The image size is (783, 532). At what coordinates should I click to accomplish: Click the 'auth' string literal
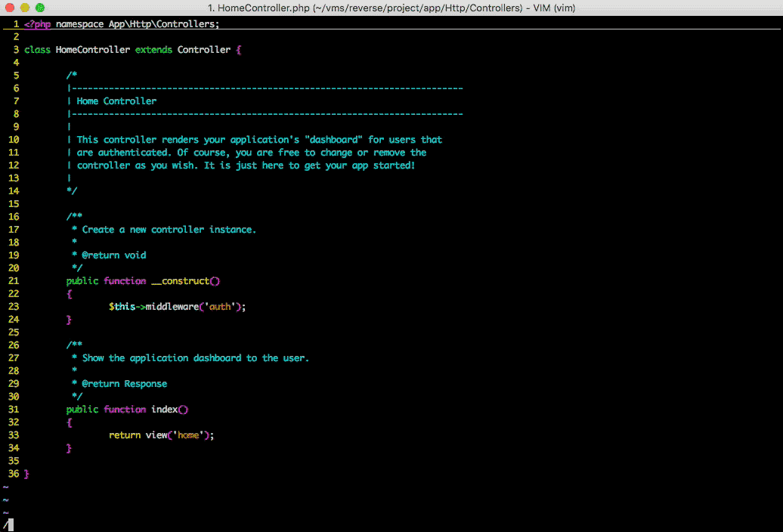click(x=220, y=306)
